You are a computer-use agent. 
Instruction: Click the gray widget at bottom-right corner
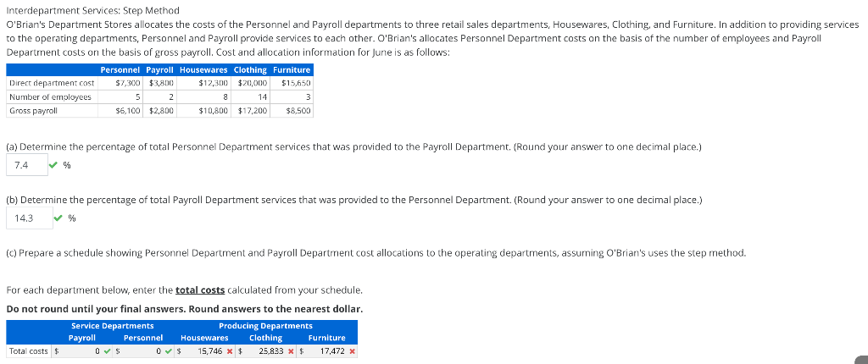(862, 358)
